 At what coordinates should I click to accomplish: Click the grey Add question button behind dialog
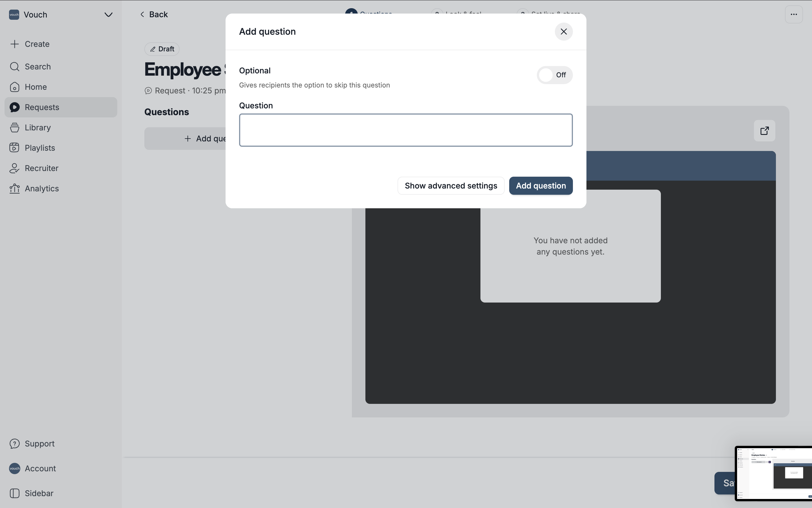[185, 139]
